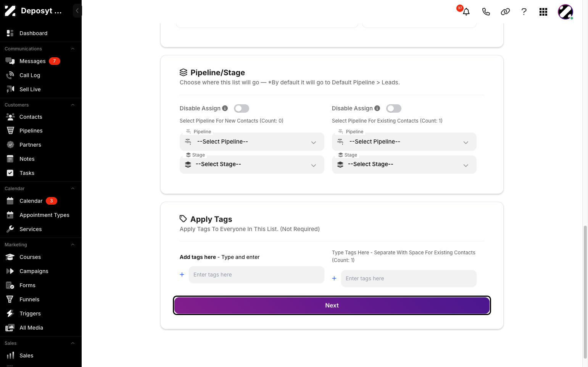Screen dimensions: 588x367
Task: Click the page vertical scrollbar
Action: tap(585, 292)
